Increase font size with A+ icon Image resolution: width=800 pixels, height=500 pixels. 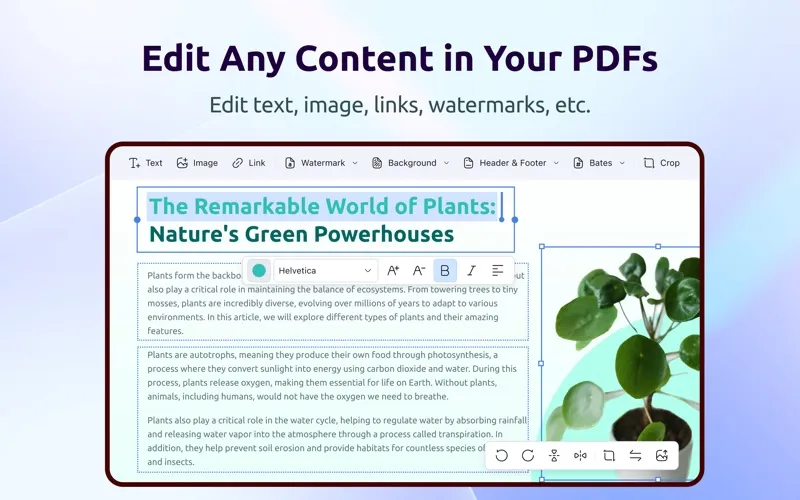pos(393,270)
